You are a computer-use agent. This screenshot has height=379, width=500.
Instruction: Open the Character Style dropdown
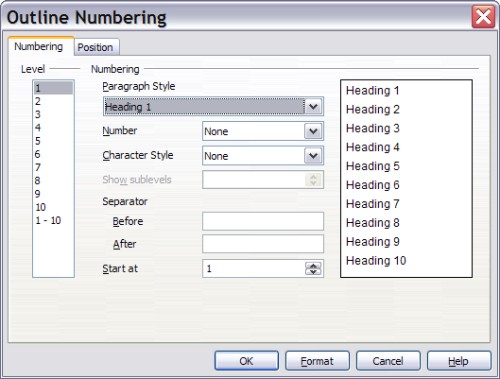pyautogui.click(x=313, y=155)
